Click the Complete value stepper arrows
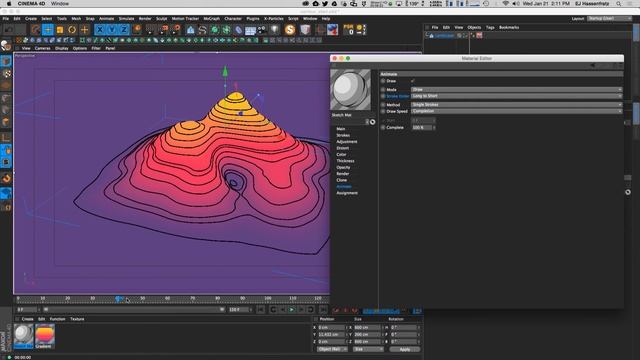Screen dimensions: 640x360 (434, 127)
